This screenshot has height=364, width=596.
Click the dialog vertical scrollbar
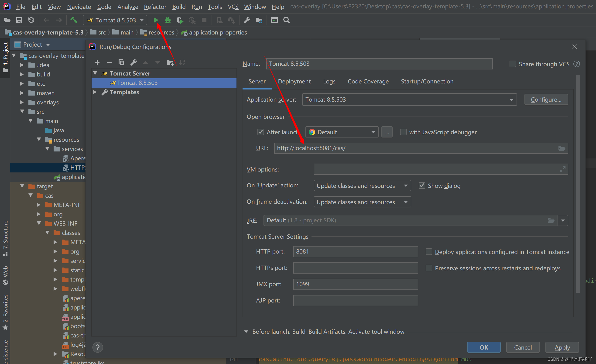tap(578, 184)
